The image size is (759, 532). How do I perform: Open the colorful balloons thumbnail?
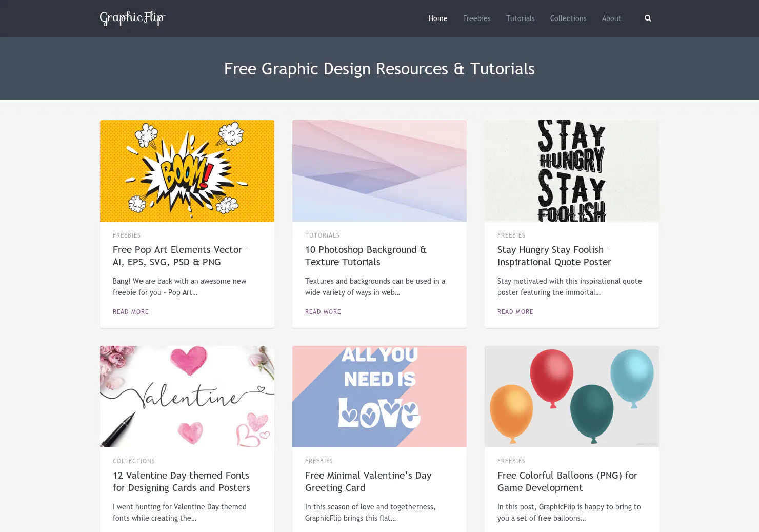572,397
